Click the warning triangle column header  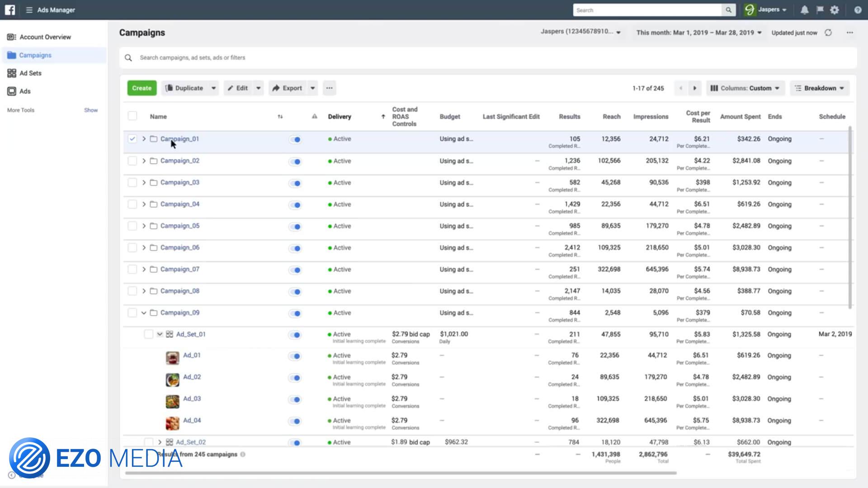pos(315,117)
